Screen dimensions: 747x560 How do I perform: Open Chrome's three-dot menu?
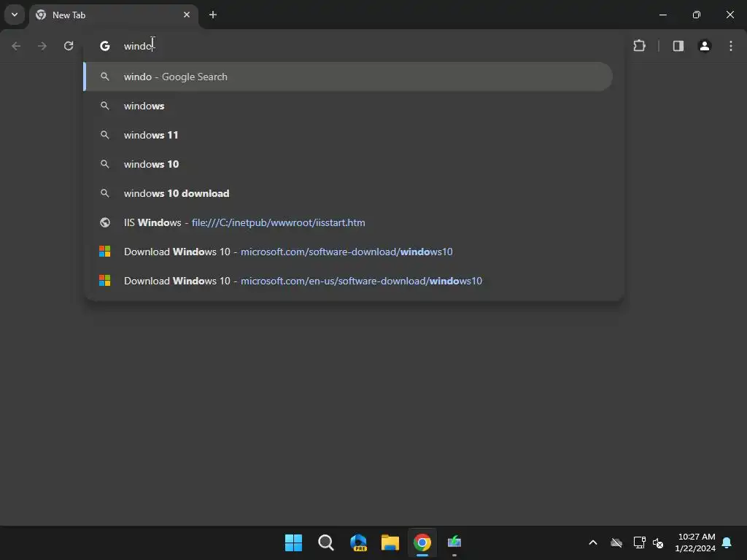(731, 46)
